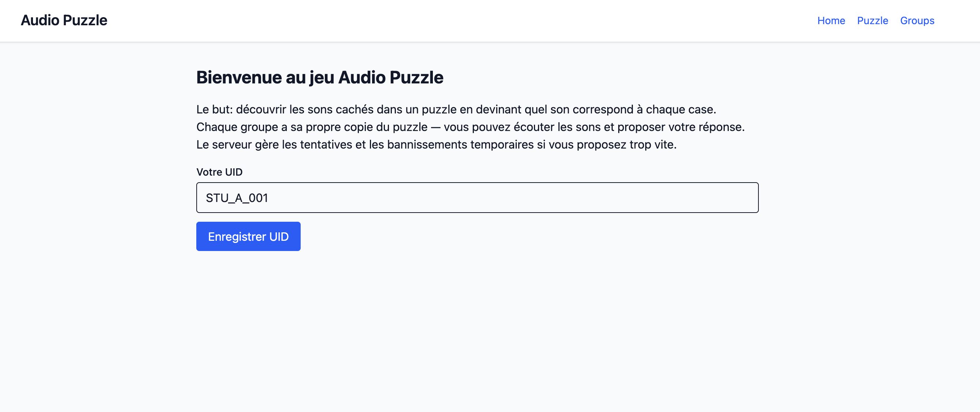Click the line starting with Le serveur
980x412 pixels.
(436, 145)
